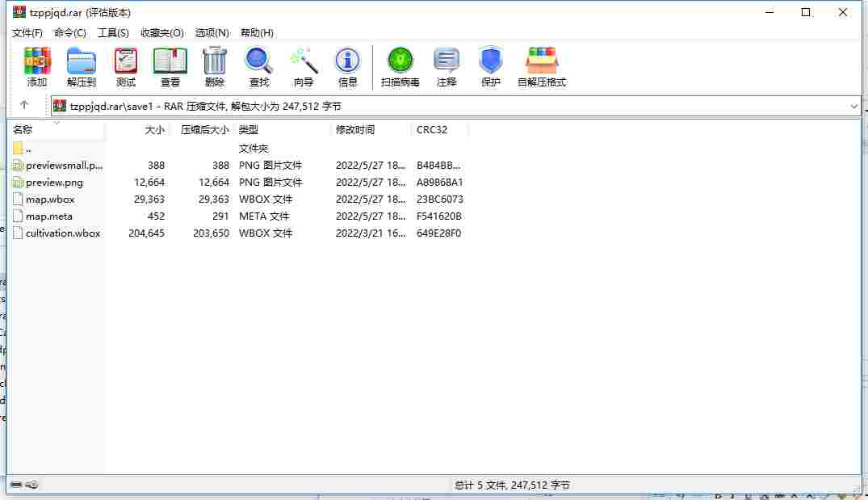The image size is (868, 500).
Task: Select file name map.wbox
Action: click(x=50, y=200)
